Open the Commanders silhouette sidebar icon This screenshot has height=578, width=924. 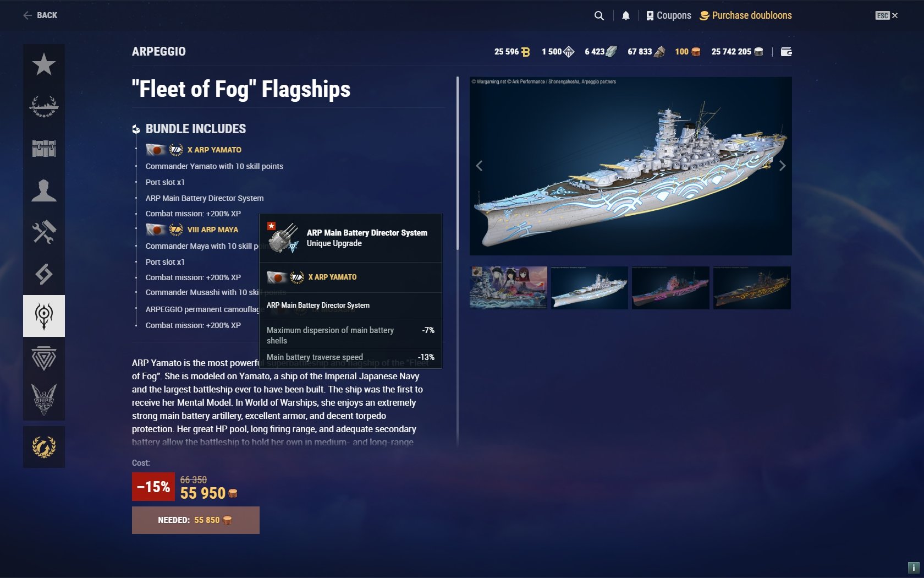(44, 190)
